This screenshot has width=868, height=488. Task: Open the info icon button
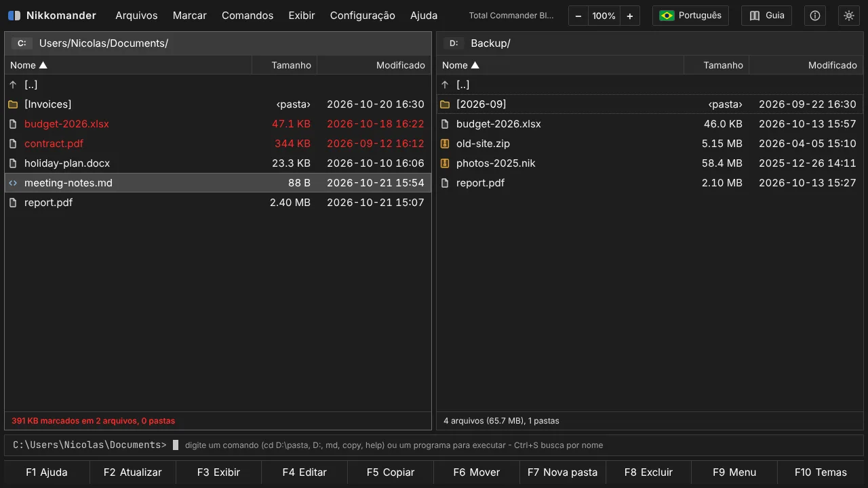(x=815, y=16)
